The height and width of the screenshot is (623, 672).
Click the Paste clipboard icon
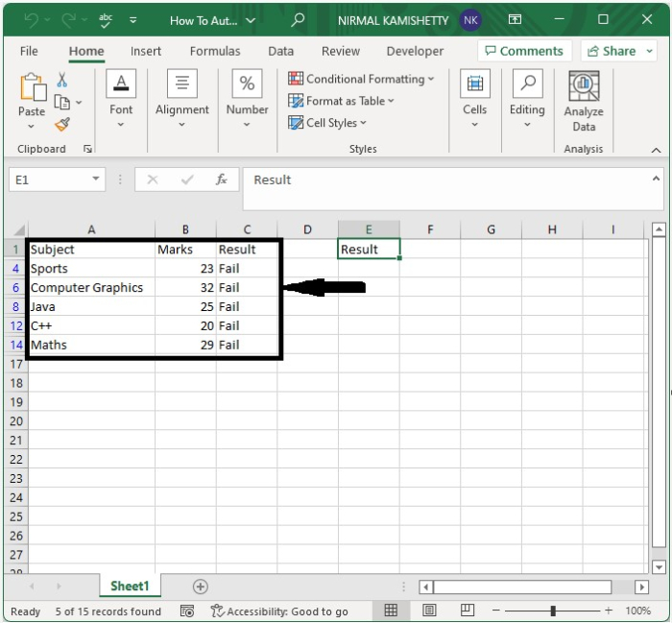click(x=33, y=88)
